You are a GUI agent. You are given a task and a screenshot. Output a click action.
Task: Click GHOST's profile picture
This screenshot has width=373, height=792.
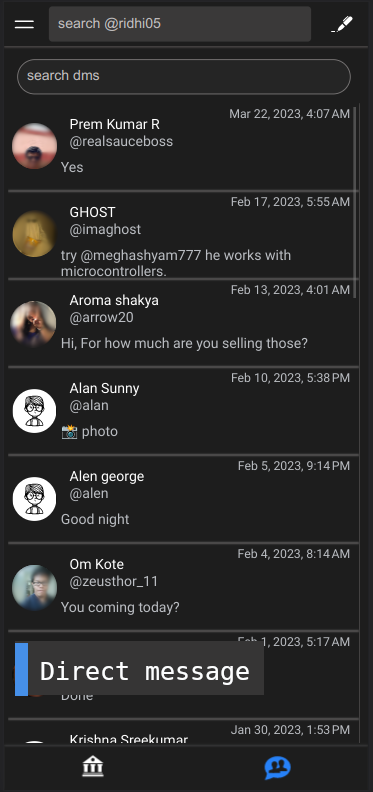[34, 234]
